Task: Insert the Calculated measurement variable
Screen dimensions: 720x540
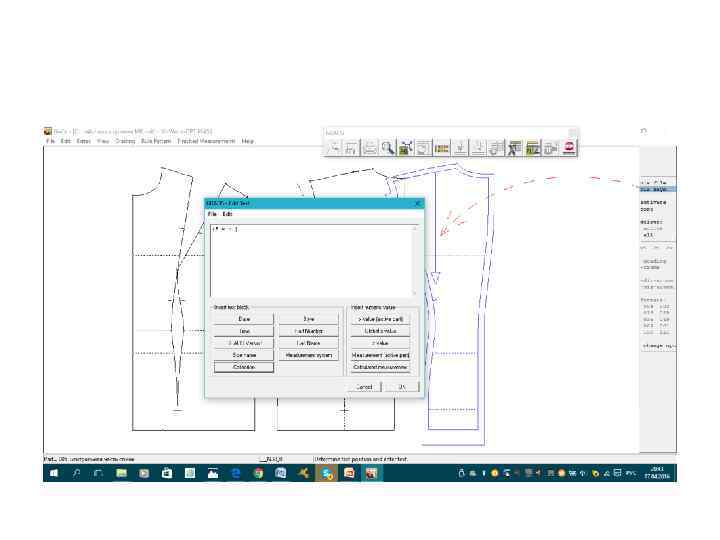Action: point(380,367)
